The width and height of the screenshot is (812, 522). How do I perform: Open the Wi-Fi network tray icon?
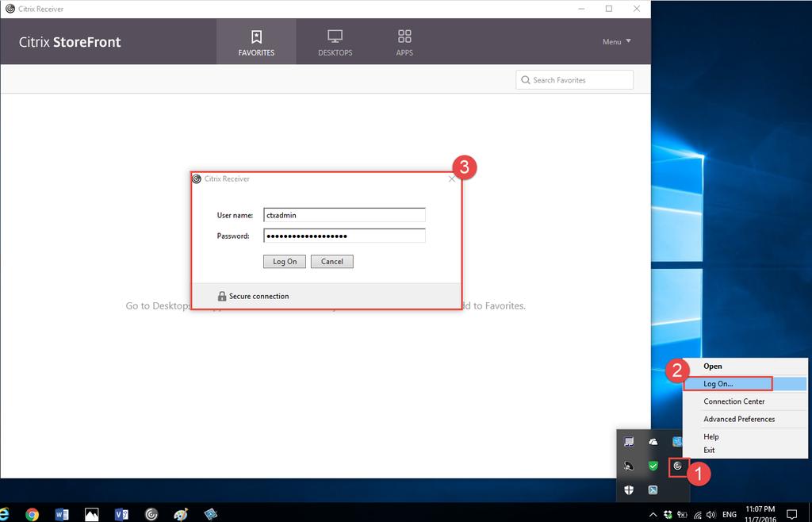click(x=698, y=514)
